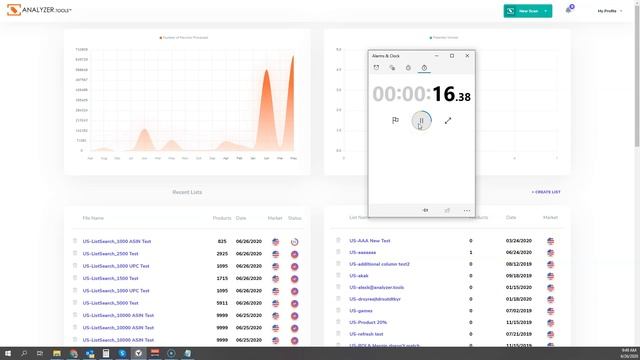Delete the US-AAA New Test list via trash icon

point(338,240)
